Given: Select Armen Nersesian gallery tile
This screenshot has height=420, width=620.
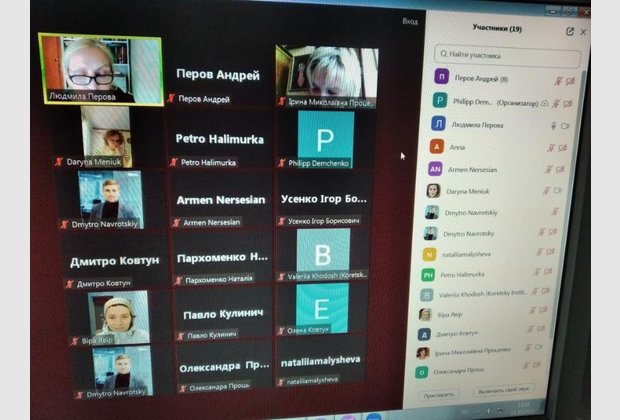Looking at the screenshot, I should point(221,201).
